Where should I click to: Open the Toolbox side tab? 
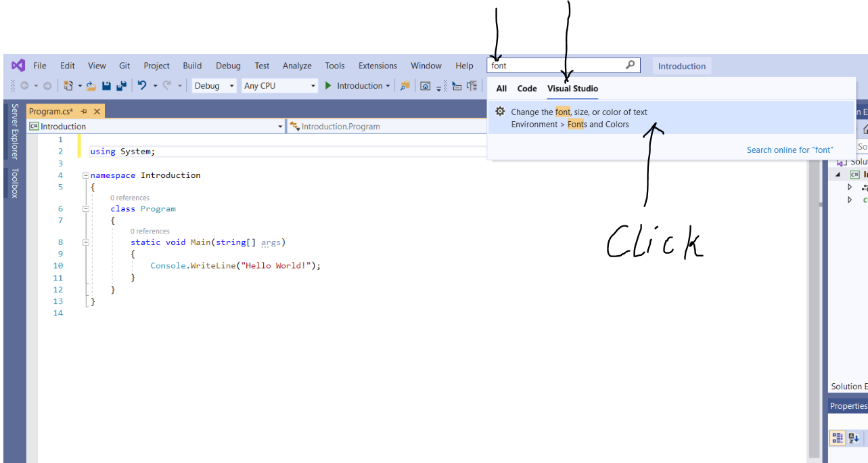[x=15, y=182]
